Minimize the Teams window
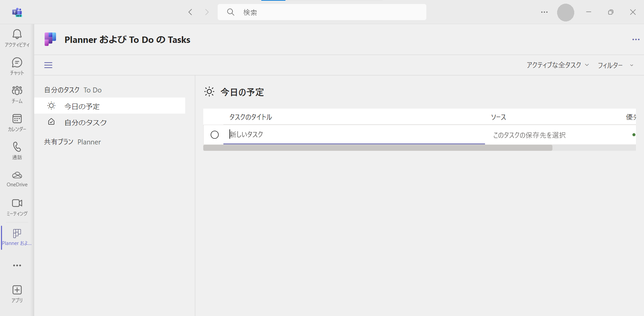 [x=589, y=12]
